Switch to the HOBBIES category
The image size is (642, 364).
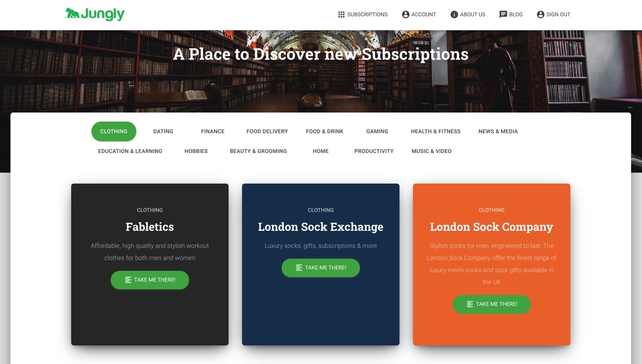pos(196,151)
